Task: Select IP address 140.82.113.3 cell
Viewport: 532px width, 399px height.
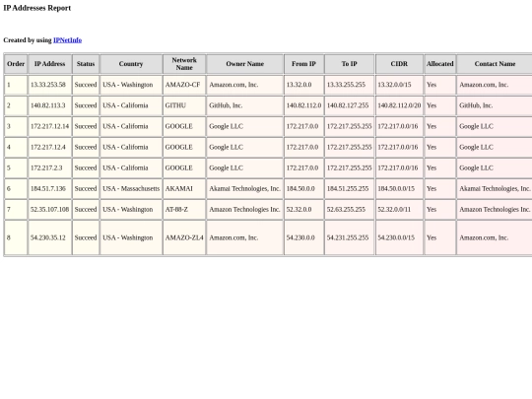Action: (50, 105)
